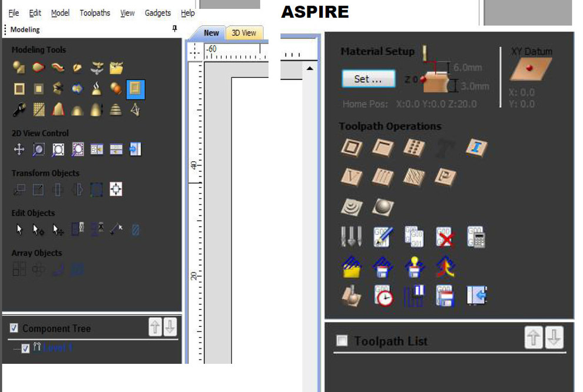The height and width of the screenshot is (392, 583).
Task: Open the V-Carve toolpath icon
Action: (352, 177)
